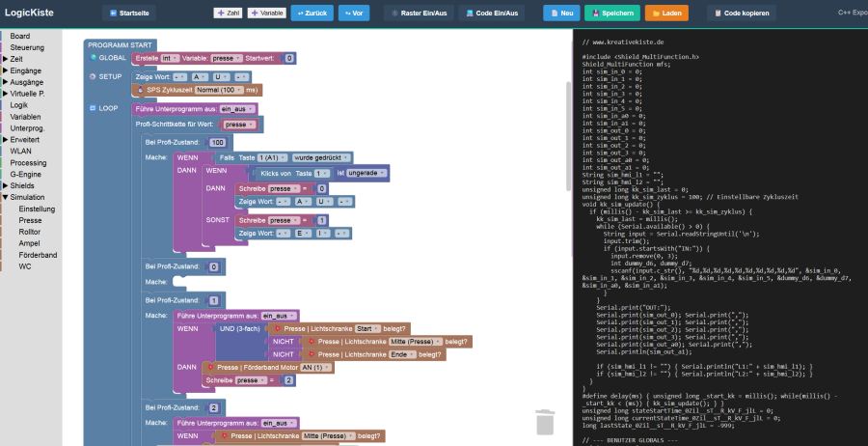The height and width of the screenshot is (446, 868).
Task: Select WC under Simulation
Action: (25, 266)
